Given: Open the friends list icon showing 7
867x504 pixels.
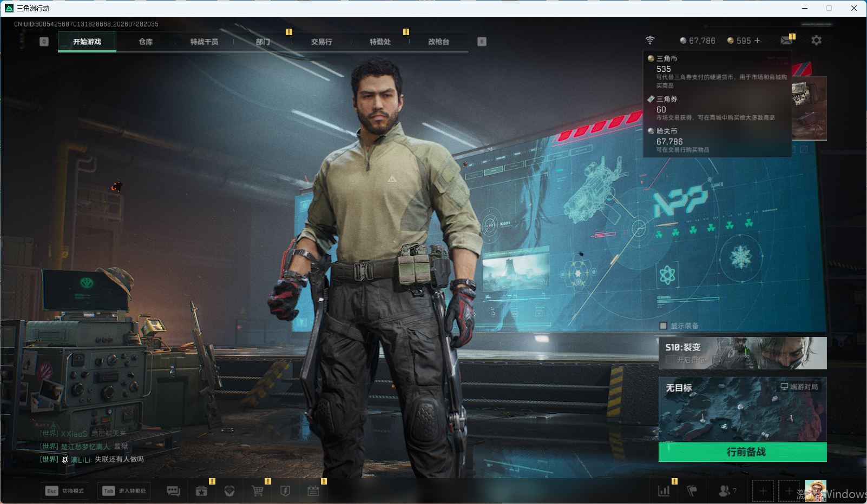Looking at the screenshot, I should pyautogui.click(x=727, y=491).
